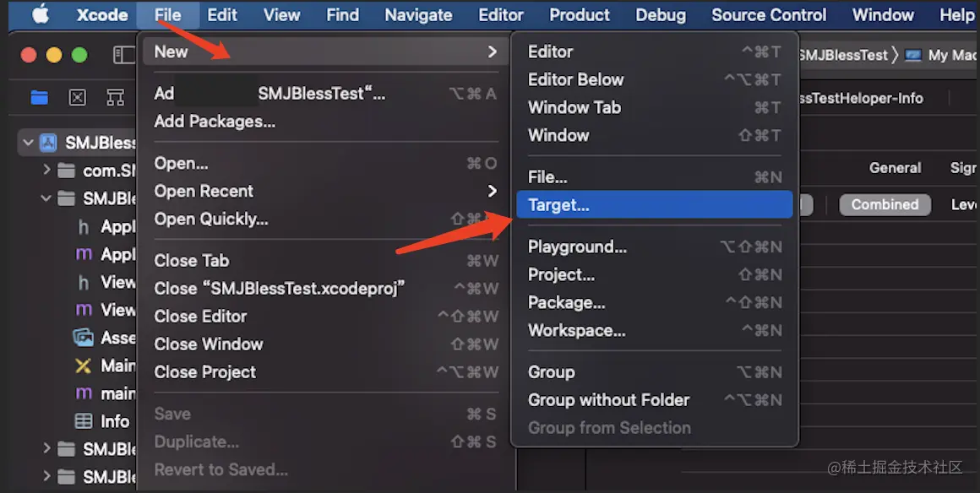The image size is (980, 493).
Task: Click the File menu in menu bar
Action: coord(167,15)
